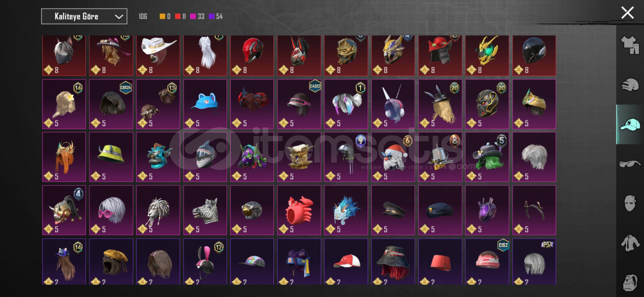Open the glasses category icon
Screen dimensions: 644x297
[630, 164]
